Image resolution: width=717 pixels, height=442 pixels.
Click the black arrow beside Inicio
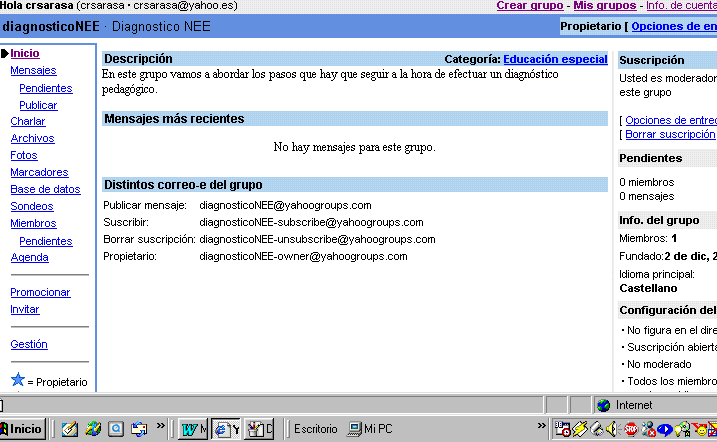pos(5,53)
